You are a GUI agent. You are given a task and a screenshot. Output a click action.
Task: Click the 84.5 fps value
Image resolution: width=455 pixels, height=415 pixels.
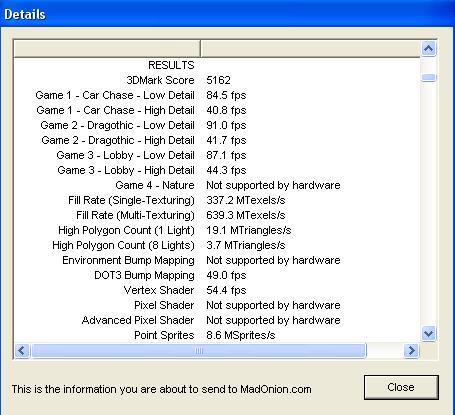(226, 95)
